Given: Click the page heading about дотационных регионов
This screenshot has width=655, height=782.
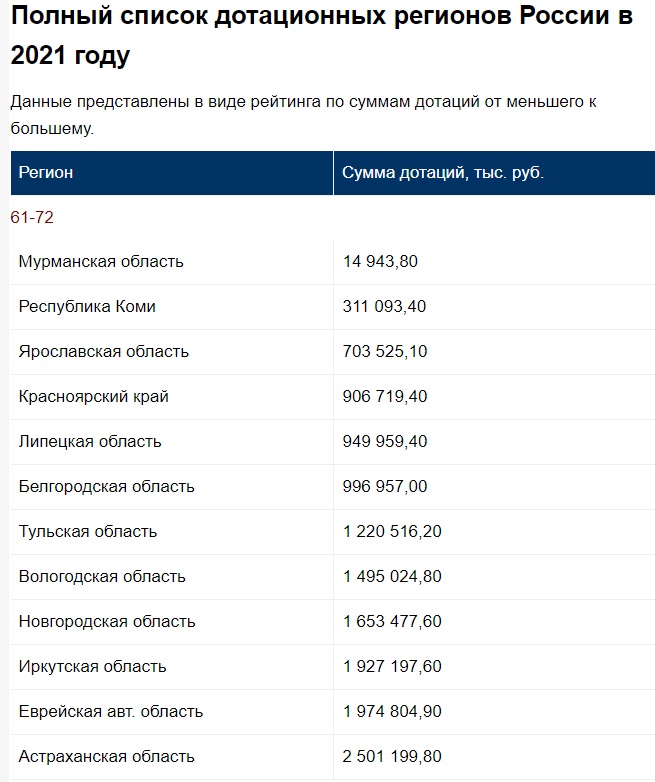Looking at the screenshot, I should tap(322, 35).
